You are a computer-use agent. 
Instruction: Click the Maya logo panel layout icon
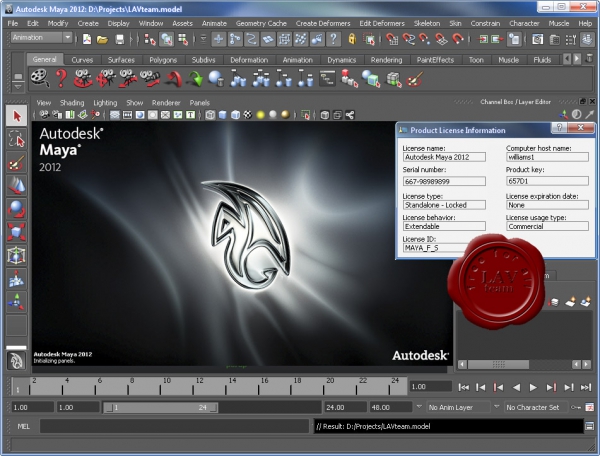[16, 360]
